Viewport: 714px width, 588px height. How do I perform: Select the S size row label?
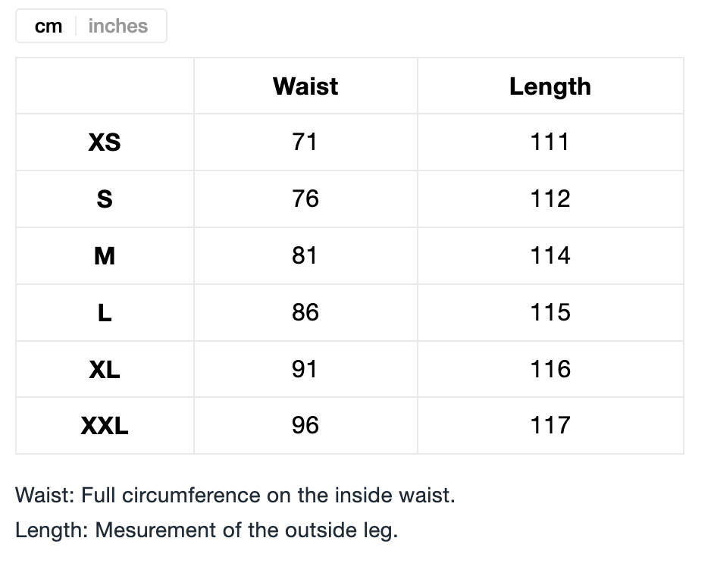[x=105, y=199]
